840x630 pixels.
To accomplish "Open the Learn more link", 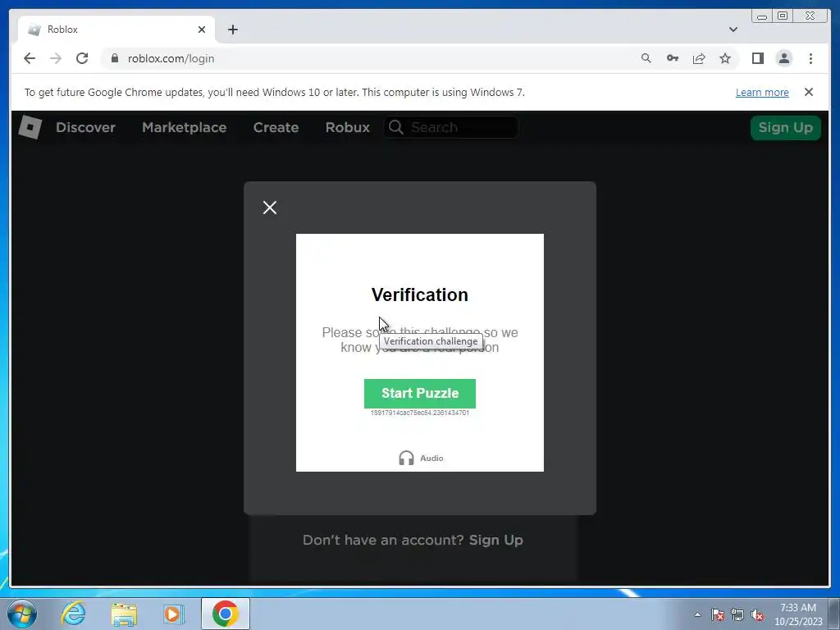I will coord(762,92).
